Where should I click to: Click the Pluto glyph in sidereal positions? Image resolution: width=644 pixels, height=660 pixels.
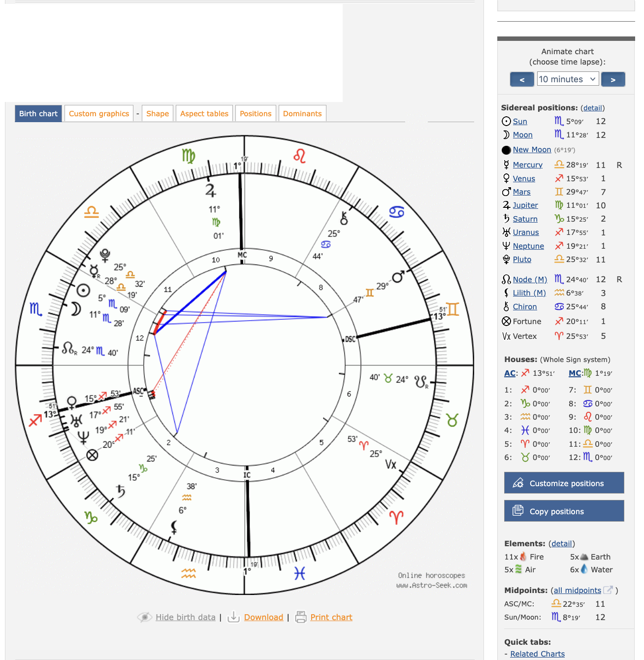(506, 260)
